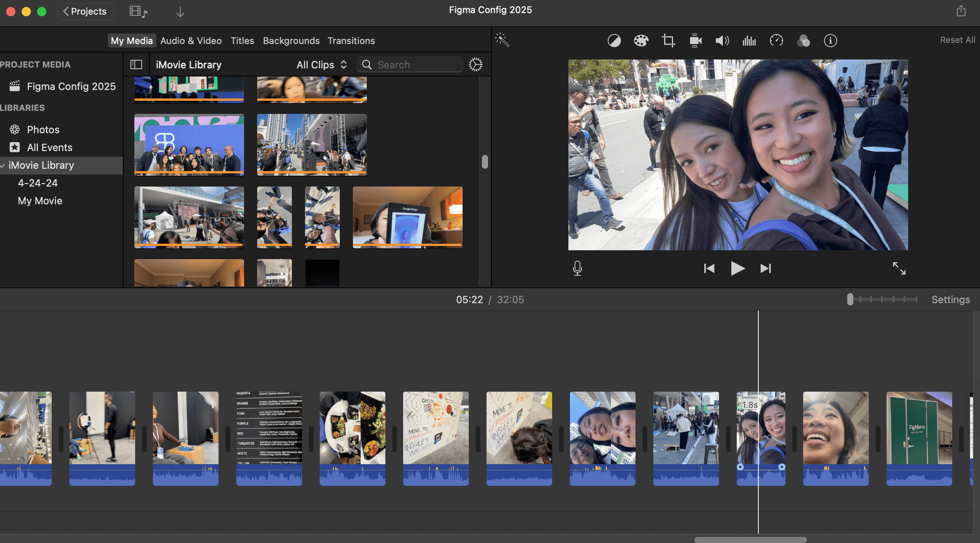The image size is (980, 543).
Task: Open the Settings popup for the timeline
Action: click(950, 300)
